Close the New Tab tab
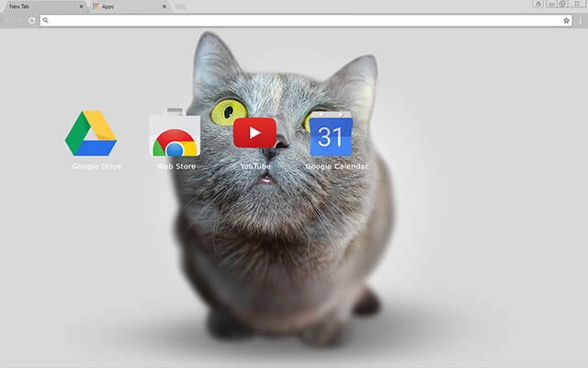The width and height of the screenshot is (588, 368). tap(81, 6)
